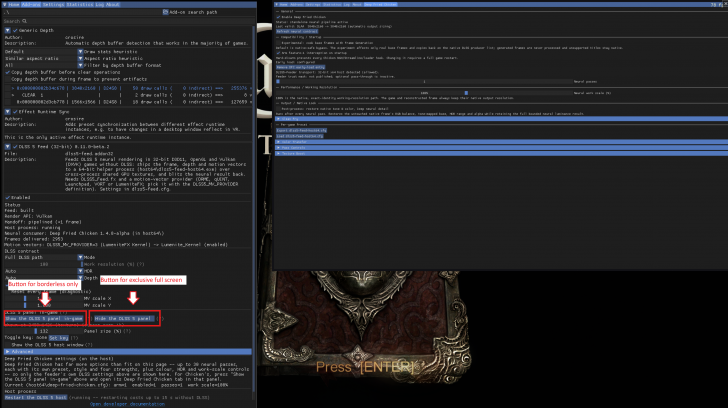The width and height of the screenshot is (728, 408).
Task: Open the Aspect ratio heuristic dropdown
Action: pos(44,58)
